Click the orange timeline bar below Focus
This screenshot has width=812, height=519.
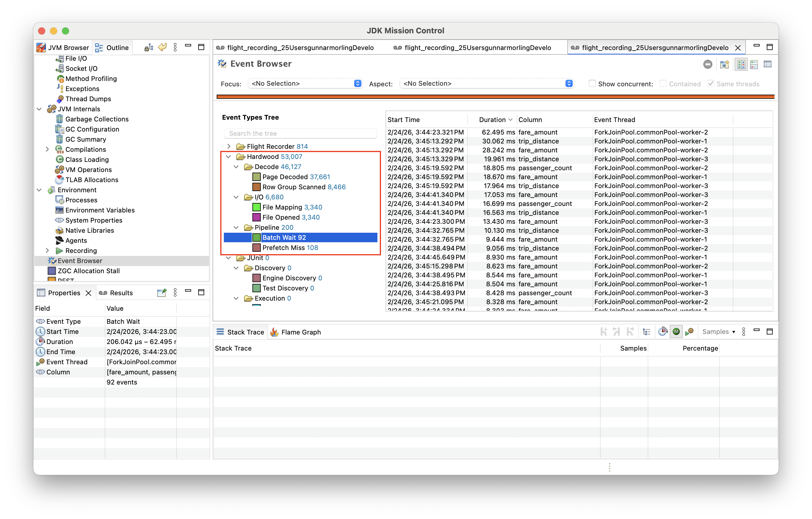tap(496, 96)
